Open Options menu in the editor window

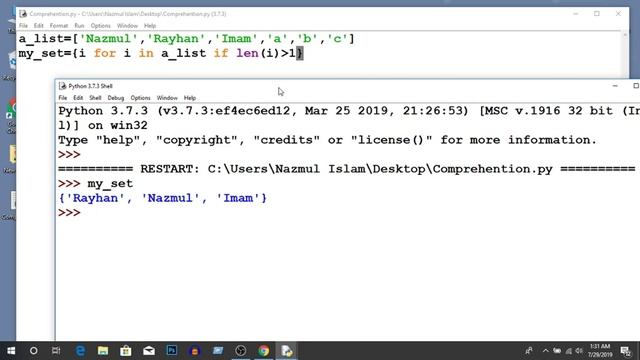pos(100,26)
